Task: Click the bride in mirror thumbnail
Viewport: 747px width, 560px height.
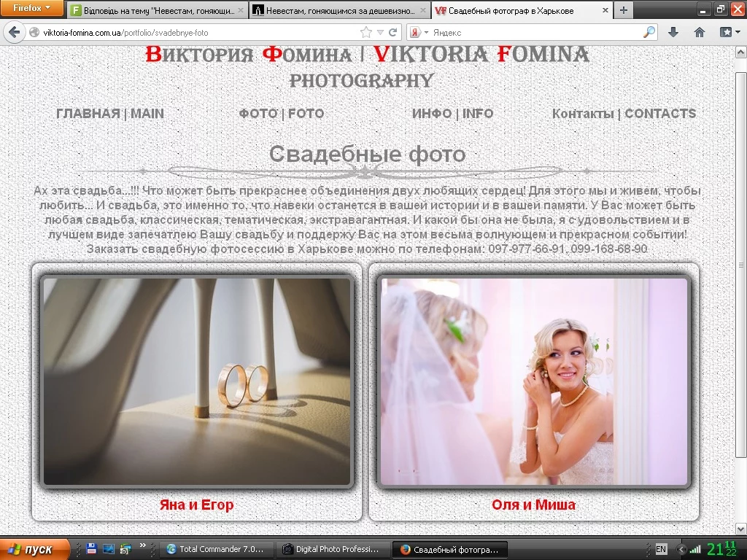Action: 534,381
